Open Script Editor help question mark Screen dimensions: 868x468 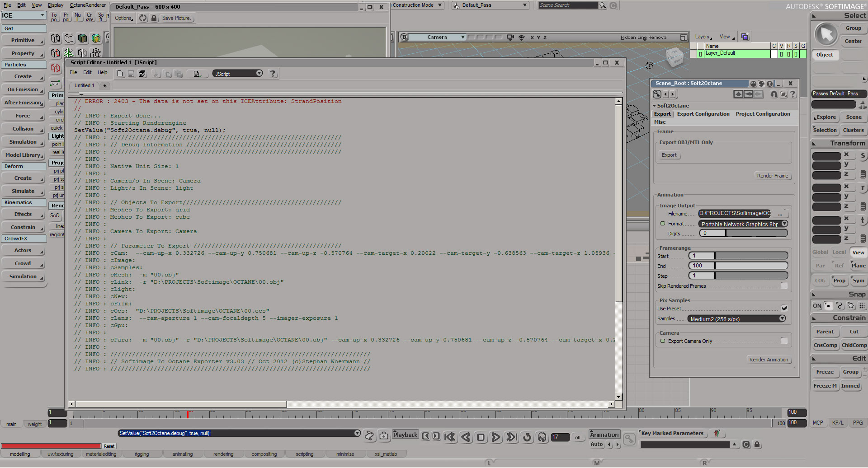coord(273,73)
